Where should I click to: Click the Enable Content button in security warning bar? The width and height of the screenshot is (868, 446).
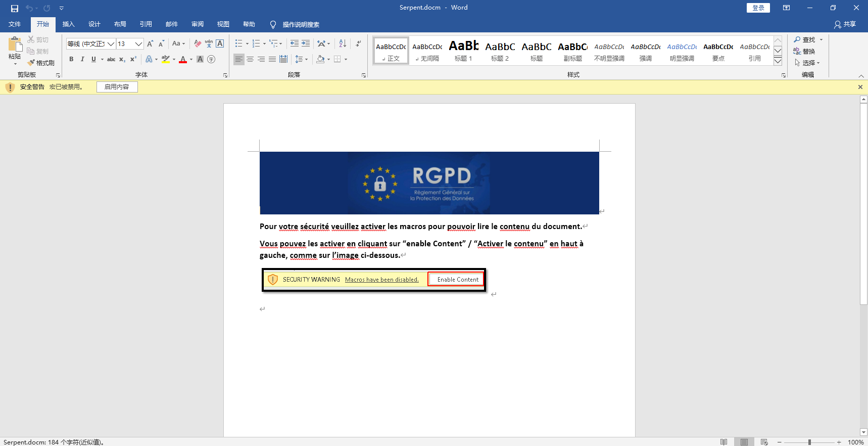[117, 87]
